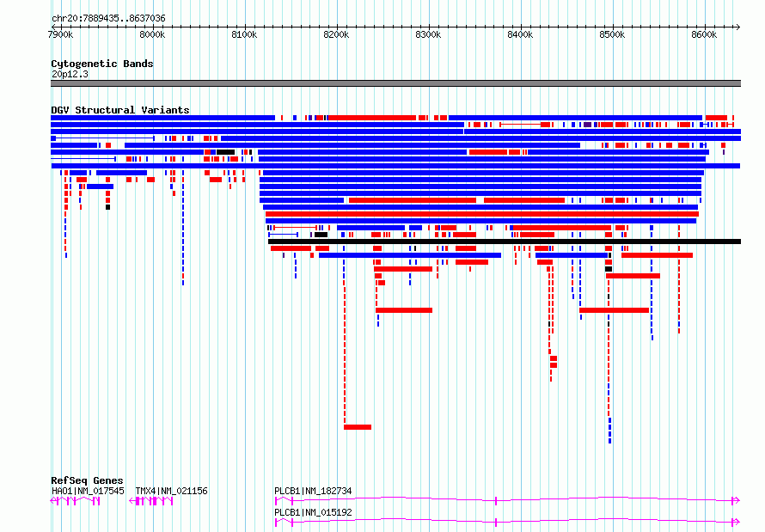Select the PLCB1|NM_015192 gene label
Image resolution: width=765 pixels, height=532 pixels.
[x=313, y=512]
